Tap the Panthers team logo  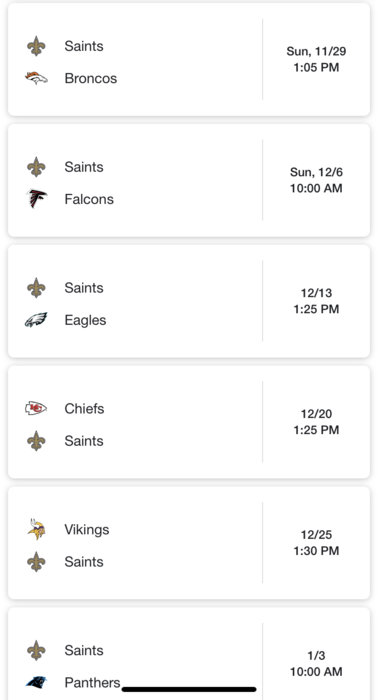[36, 683]
